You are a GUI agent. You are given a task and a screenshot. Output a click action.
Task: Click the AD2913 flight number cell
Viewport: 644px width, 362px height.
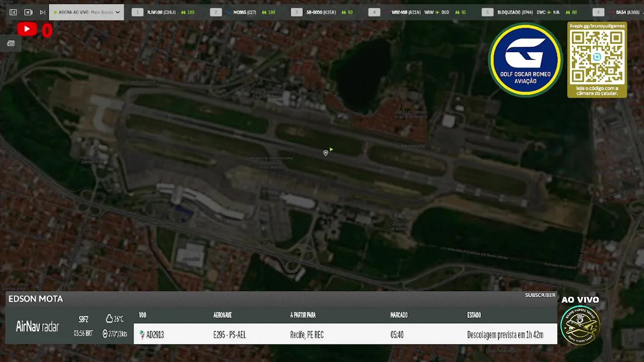pyautogui.click(x=155, y=335)
